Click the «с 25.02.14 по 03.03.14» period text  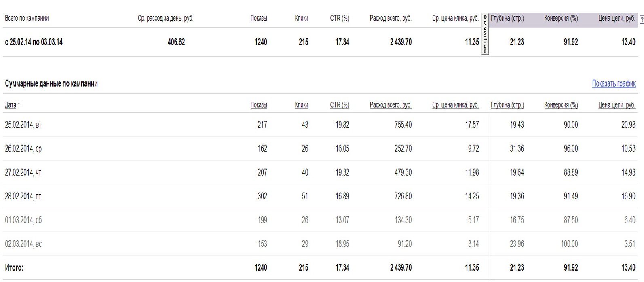click(x=34, y=42)
